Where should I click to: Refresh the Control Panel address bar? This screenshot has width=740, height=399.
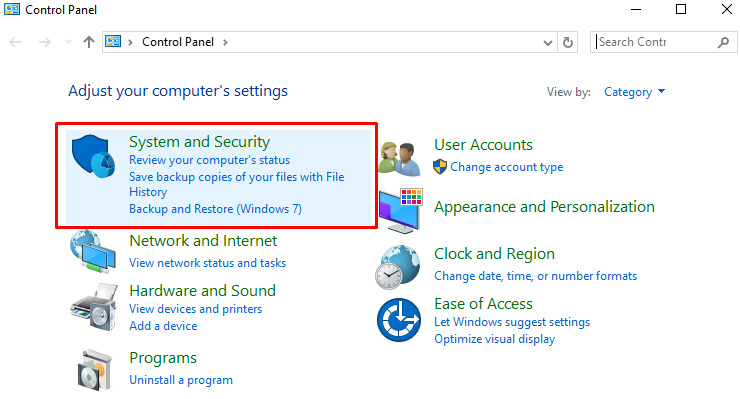568,42
